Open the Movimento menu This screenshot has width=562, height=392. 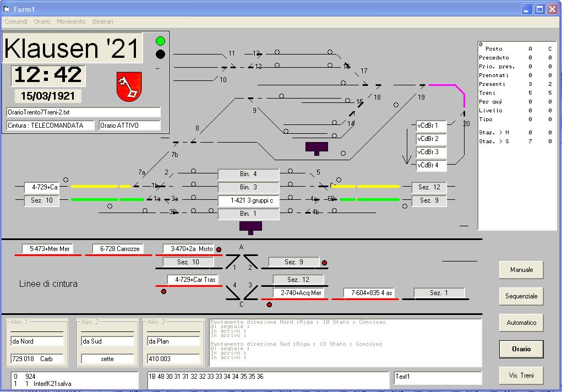71,21
